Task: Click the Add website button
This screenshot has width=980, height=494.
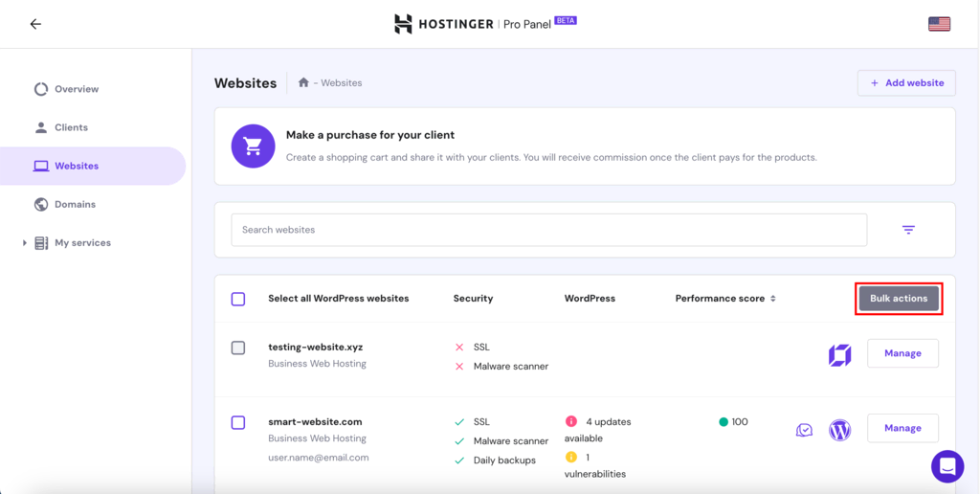Action: [906, 83]
